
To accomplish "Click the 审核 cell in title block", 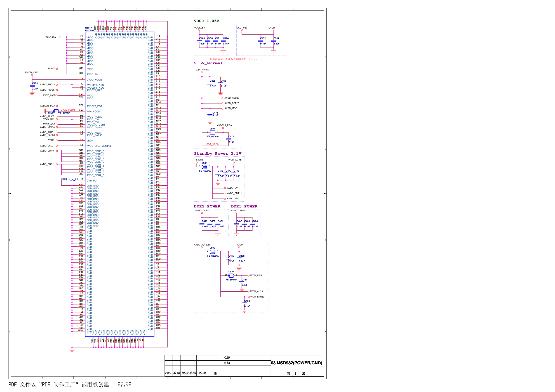I will 227,363.
